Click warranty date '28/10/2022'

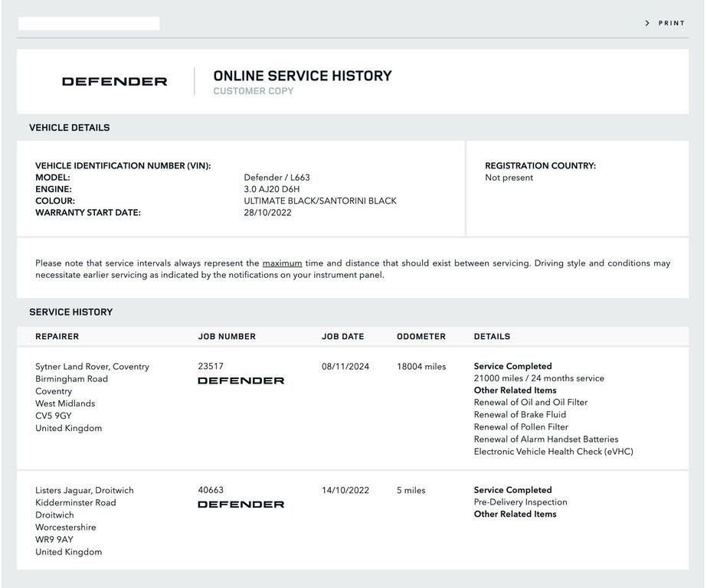pyautogui.click(x=268, y=213)
